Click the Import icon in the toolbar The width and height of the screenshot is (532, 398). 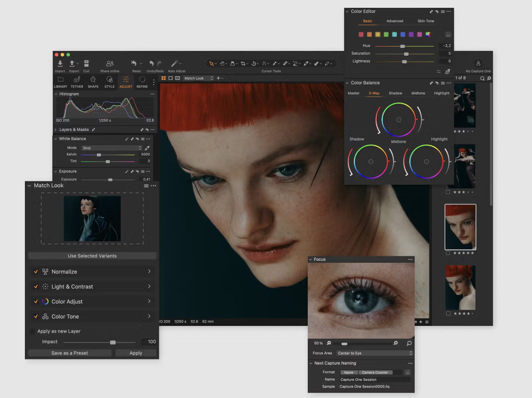60,64
